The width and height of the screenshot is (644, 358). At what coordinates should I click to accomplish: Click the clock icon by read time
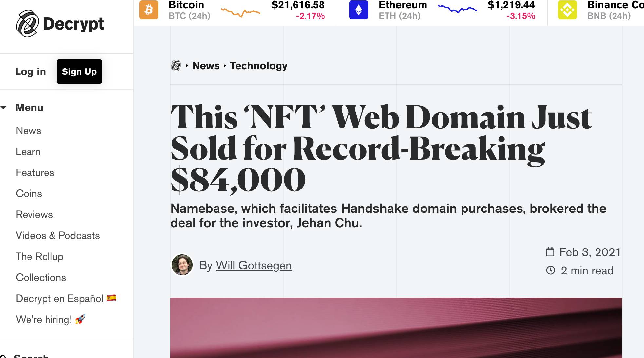tap(551, 270)
